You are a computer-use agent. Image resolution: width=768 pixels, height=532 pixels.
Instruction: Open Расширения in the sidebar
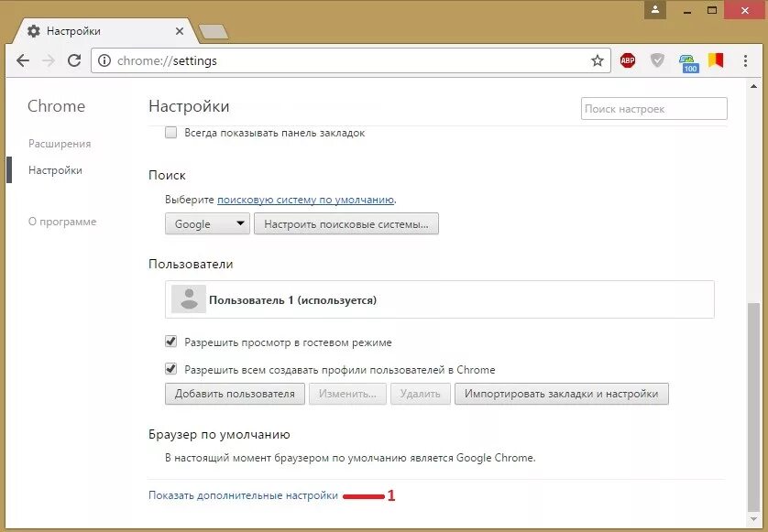click(x=60, y=144)
